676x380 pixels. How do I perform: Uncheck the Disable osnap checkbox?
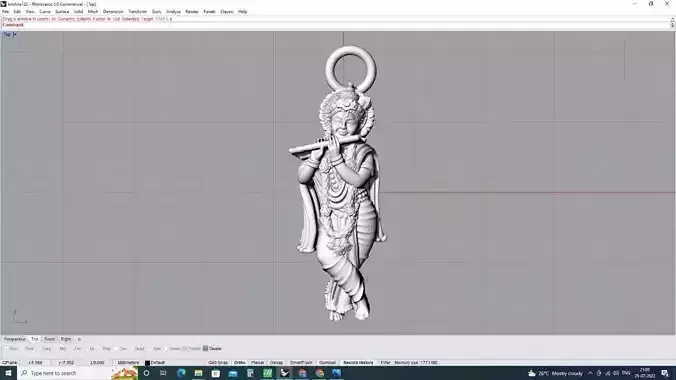[x=205, y=349]
